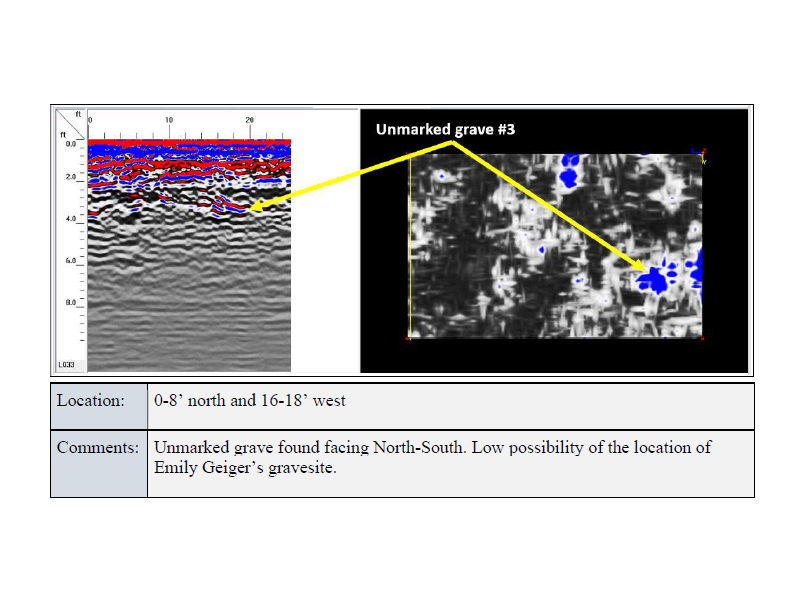Click the 'Unmarked grave found facing North-South' comment

point(309,447)
